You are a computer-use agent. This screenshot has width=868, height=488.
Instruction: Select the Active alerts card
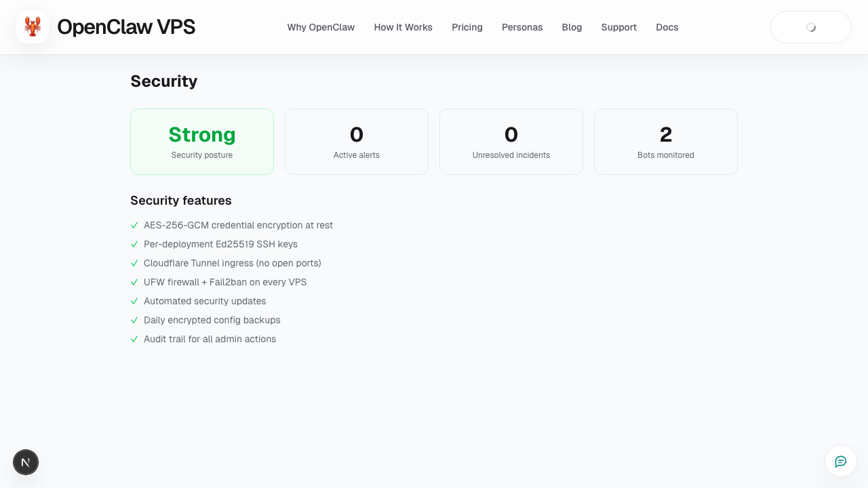click(357, 142)
